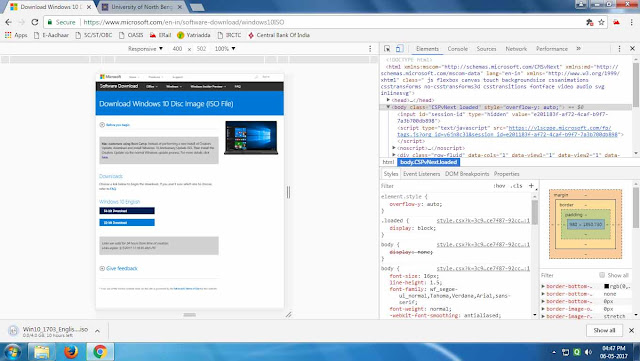This screenshot has width=640, height=361.
Task: Click the inspect element picker icon
Action: [x=387, y=49]
